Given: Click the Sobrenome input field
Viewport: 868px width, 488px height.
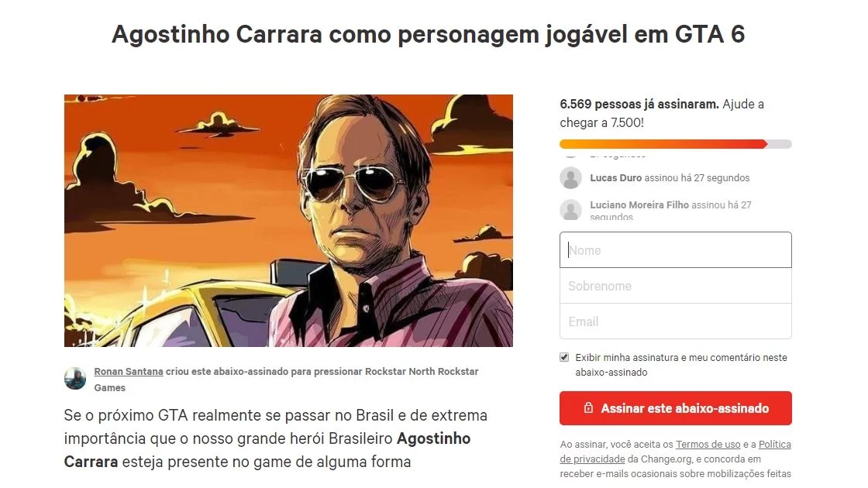Looking at the screenshot, I should pos(675,286).
